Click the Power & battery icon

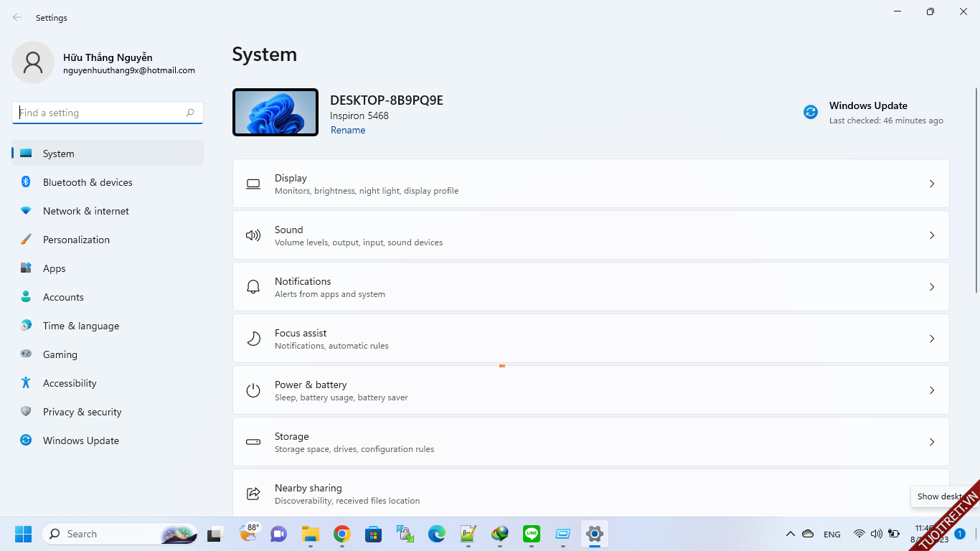coord(253,390)
